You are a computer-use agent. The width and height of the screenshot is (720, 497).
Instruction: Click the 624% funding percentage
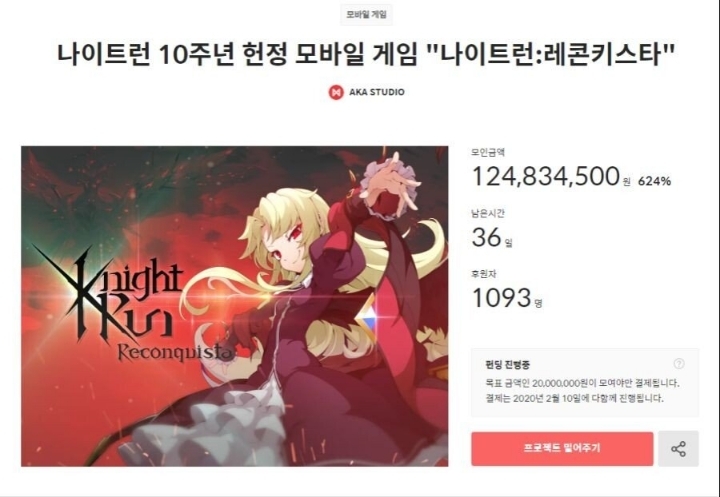point(654,181)
